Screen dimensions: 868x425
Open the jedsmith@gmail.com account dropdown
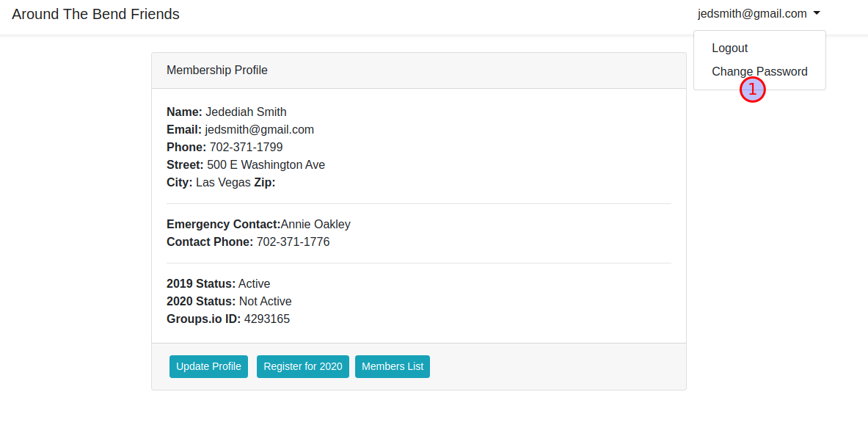click(x=752, y=14)
